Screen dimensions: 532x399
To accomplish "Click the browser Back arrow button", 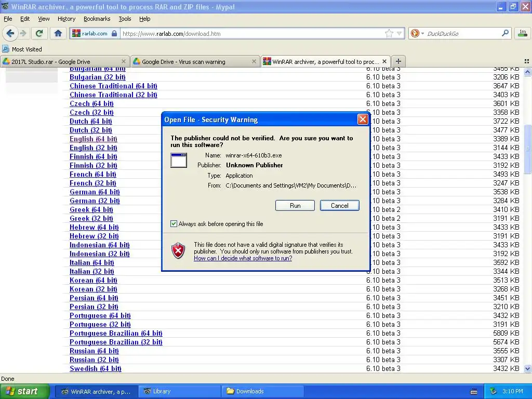I will [x=10, y=33].
